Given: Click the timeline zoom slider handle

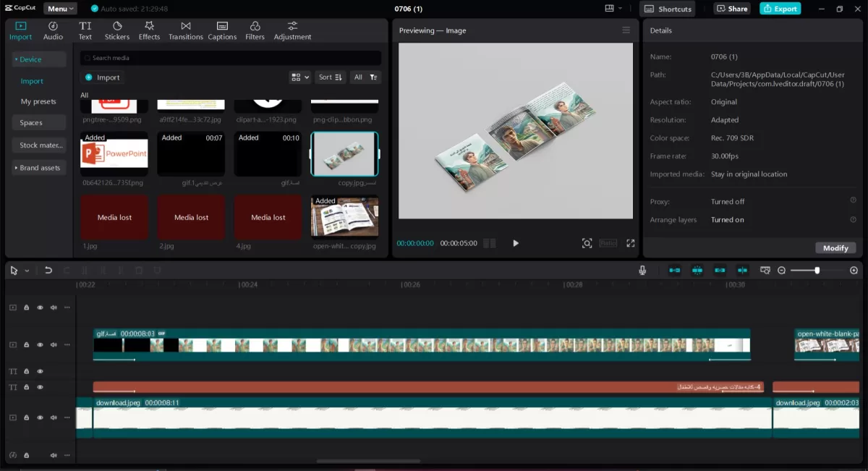Looking at the screenshot, I should click(817, 270).
